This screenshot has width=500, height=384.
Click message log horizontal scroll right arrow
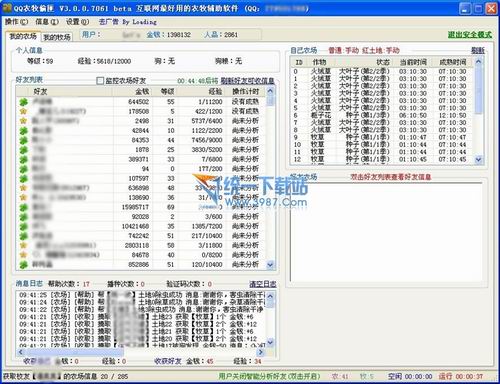tap(261, 352)
